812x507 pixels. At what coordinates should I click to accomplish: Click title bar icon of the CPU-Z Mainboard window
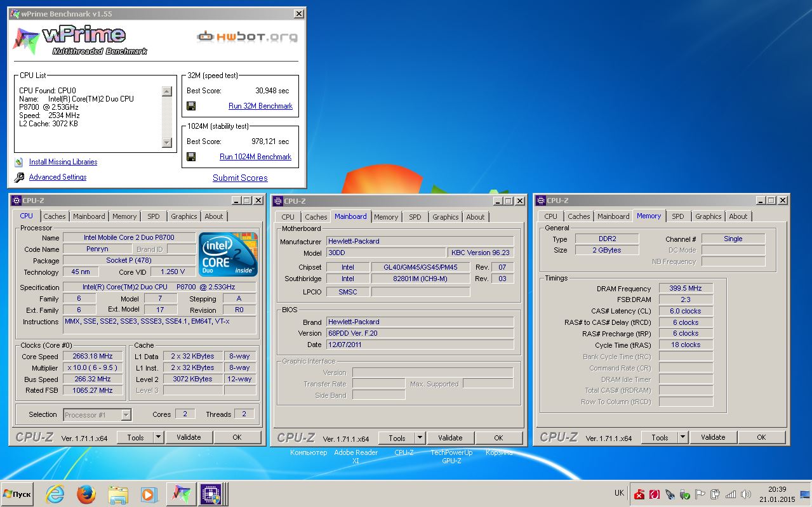tap(278, 201)
